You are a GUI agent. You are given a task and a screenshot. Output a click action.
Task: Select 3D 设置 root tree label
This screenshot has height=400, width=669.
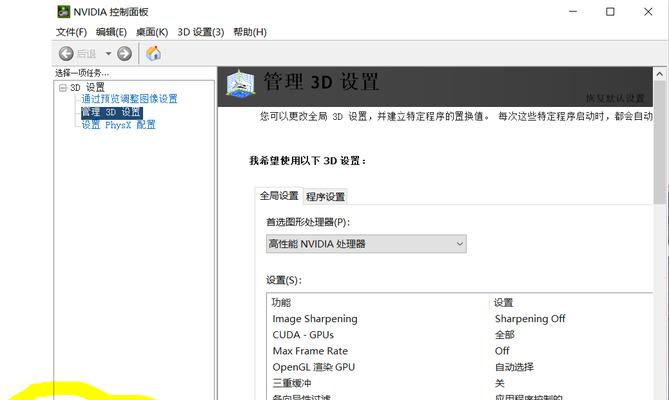pyautogui.click(x=87, y=87)
